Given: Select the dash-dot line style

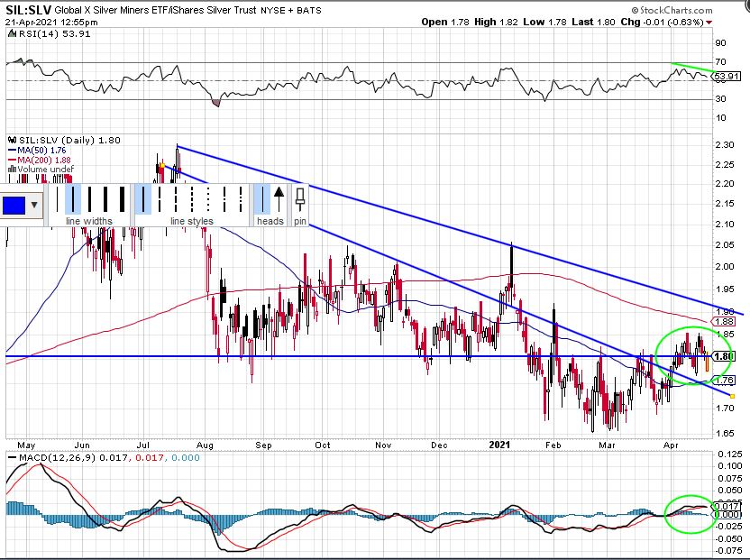Looking at the screenshot, I should click(x=224, y=199).
